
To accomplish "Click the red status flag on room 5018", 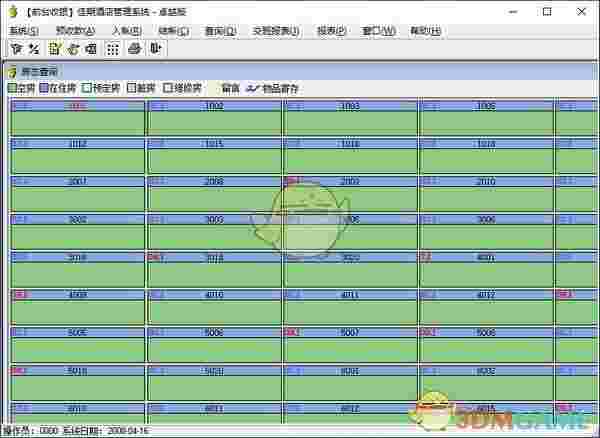I will click(x=19, y=370).
